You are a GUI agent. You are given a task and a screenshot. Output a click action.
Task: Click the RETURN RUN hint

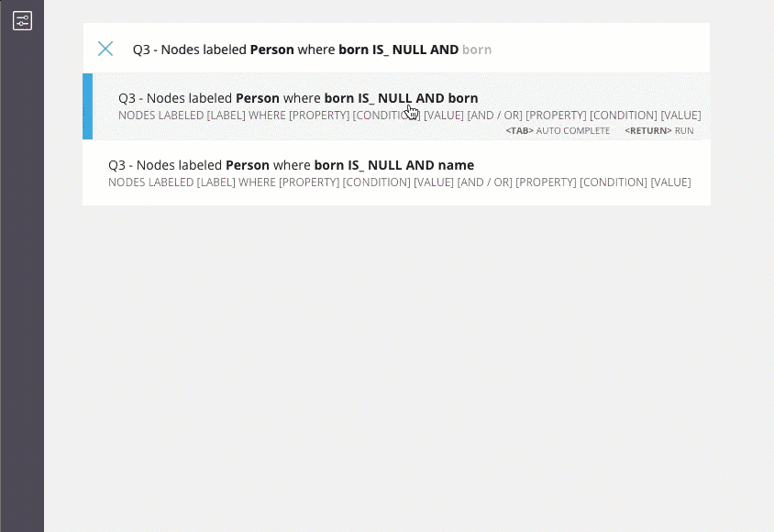[659, 131]
